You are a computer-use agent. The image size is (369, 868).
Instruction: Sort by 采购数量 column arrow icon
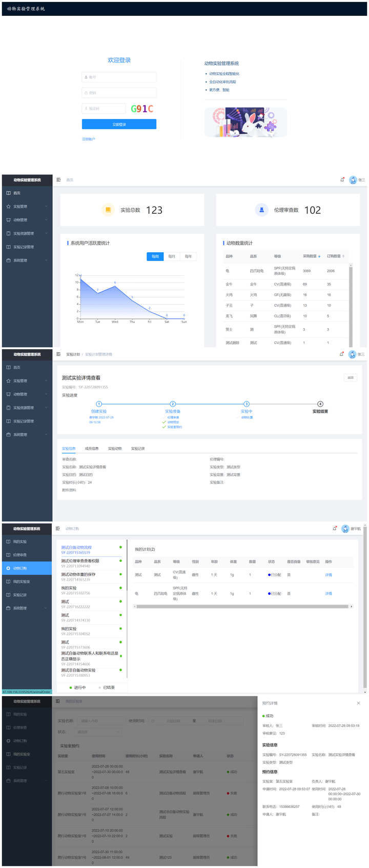319,256
